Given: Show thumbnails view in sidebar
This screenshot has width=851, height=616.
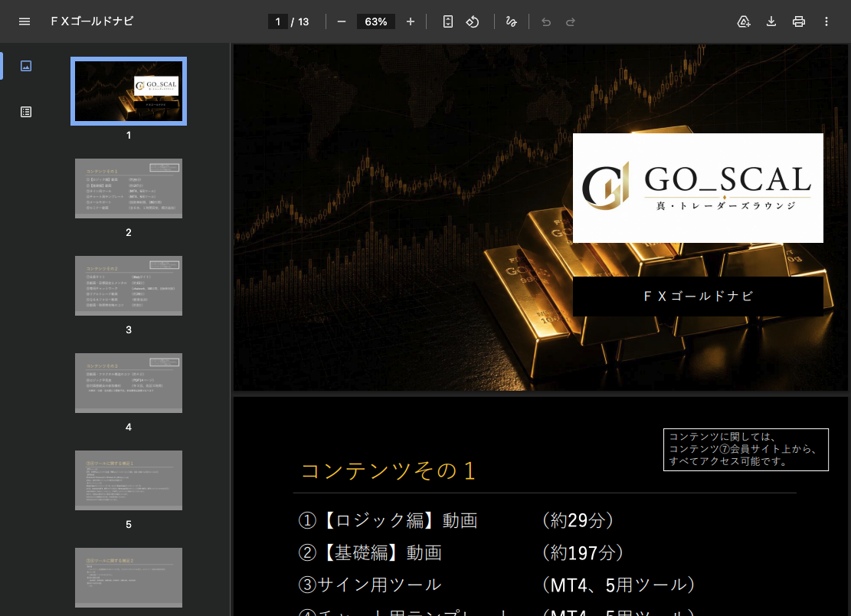Looking at the screenshot, I should (x=26, y=66).
